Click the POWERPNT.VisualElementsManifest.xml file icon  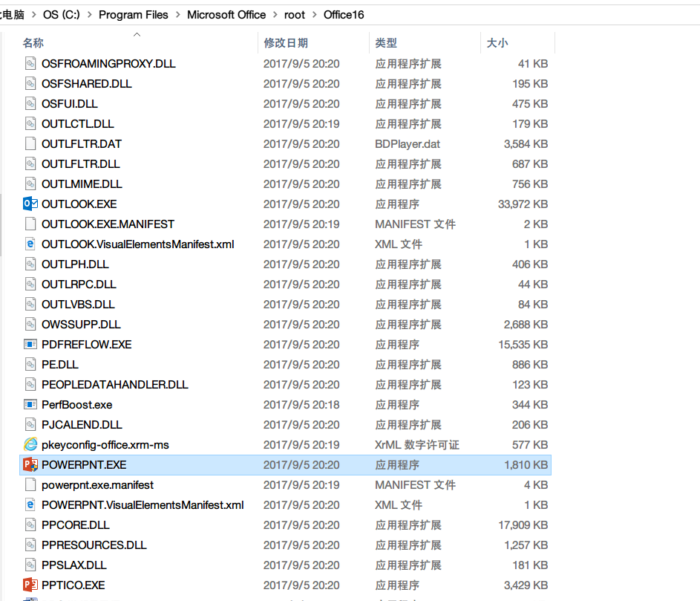tap(30, 505)
